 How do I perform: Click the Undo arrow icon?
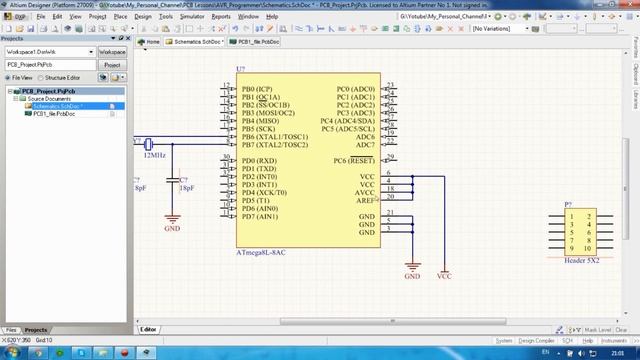click(235, 29)
